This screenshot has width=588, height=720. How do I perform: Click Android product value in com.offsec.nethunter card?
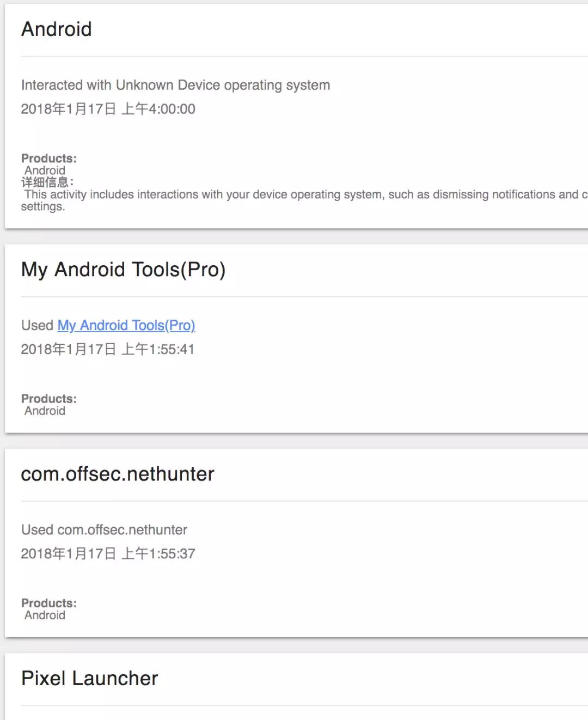[45, 615]
